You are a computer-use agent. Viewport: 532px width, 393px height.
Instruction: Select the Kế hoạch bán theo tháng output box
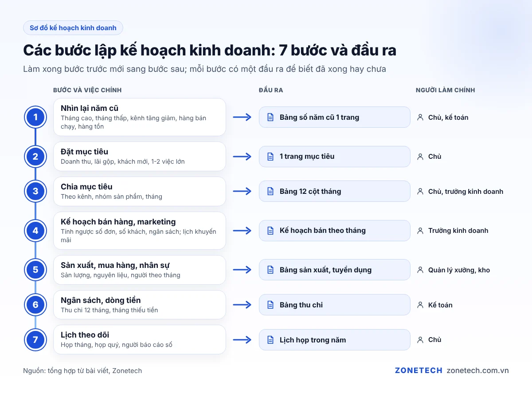coord(335,231)
